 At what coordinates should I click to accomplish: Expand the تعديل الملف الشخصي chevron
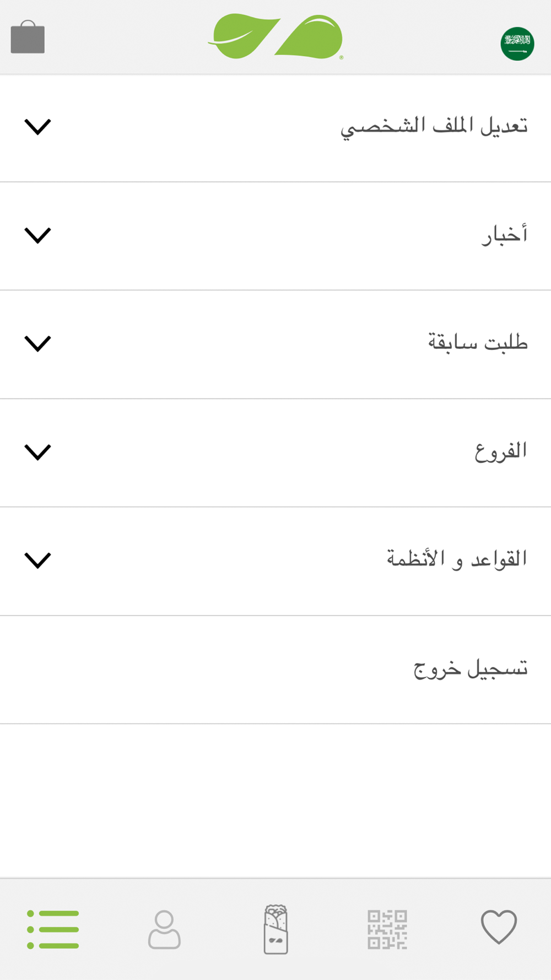(37, 127)
